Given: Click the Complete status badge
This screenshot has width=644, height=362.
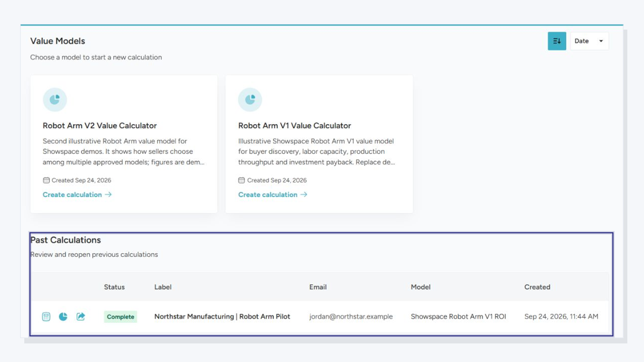Looking at the screenshot, I should click(x=121, y=317).
